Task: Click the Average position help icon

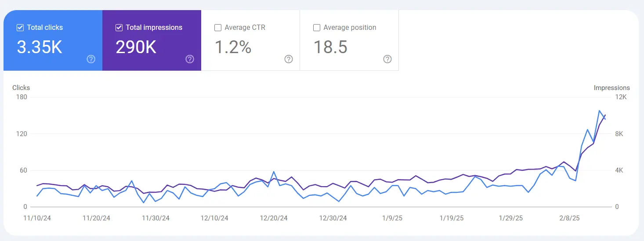Action: (387, 59)
